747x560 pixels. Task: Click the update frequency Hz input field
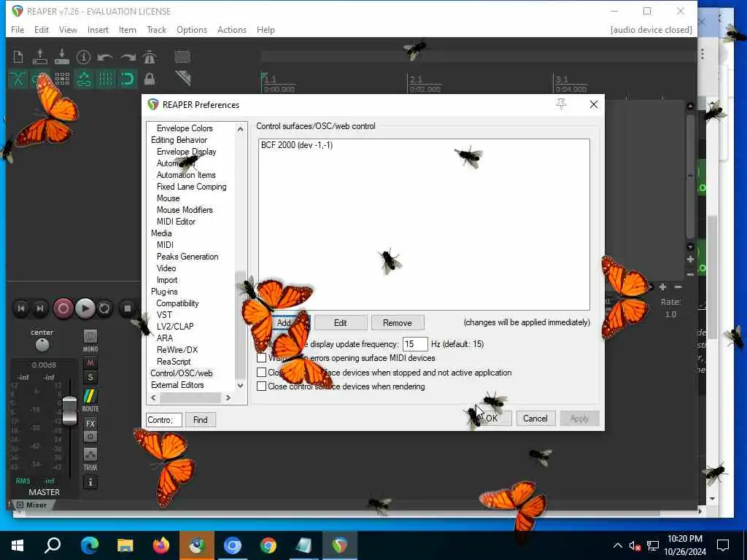point(414,344)
